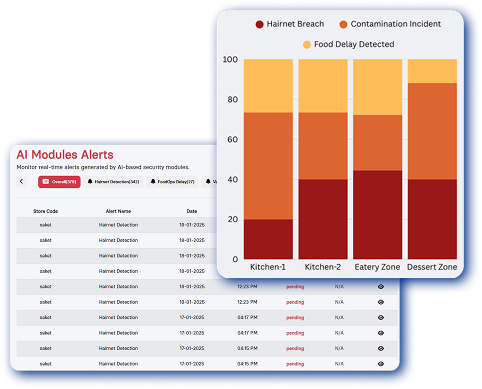Screen dimensions: 482x389
Task: Click the Dessert Zone axis label
Action: (432, 267)
